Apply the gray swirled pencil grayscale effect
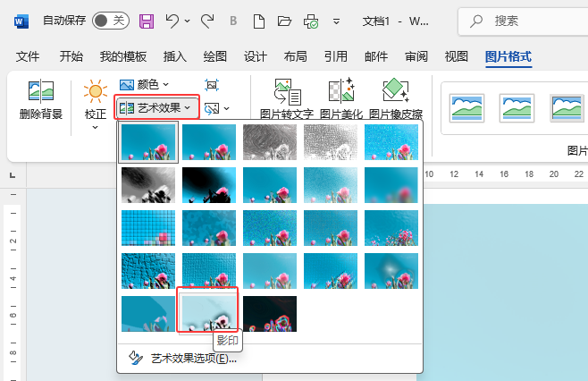The height and width of the screenshot is (381, 588). click(270, 142)
